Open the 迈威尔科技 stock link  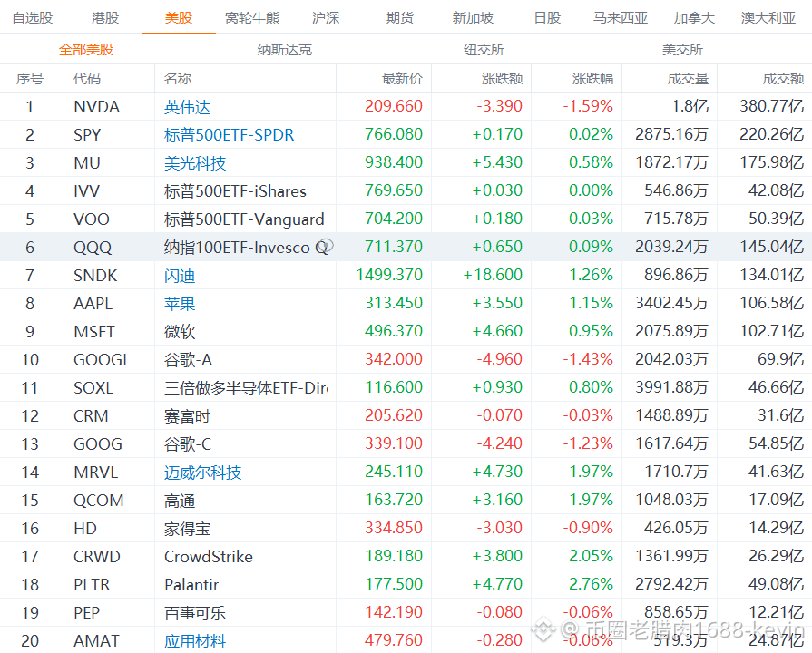[x=203, y=473]
